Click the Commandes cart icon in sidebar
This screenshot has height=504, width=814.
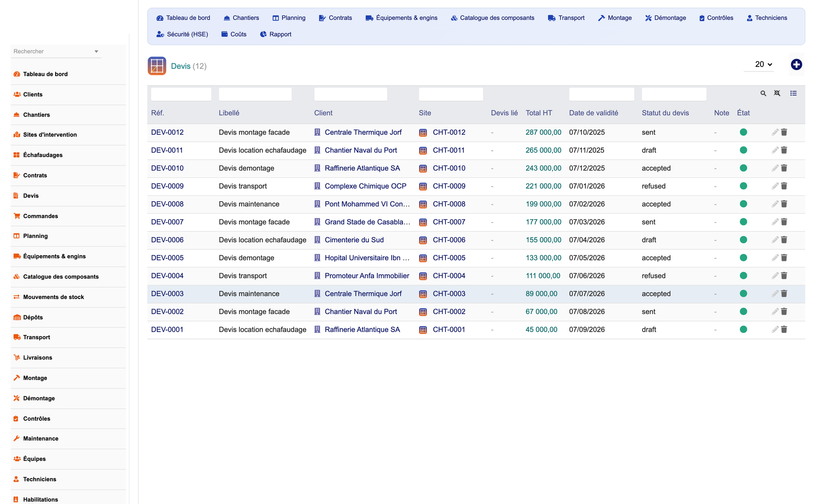(17, 216)
